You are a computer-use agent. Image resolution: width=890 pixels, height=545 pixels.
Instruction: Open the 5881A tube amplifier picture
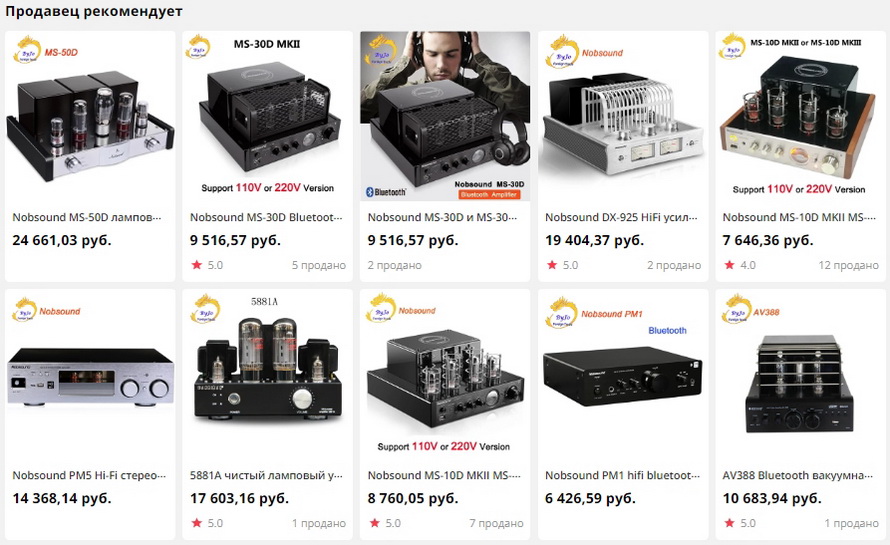click(x=267, y=375)
